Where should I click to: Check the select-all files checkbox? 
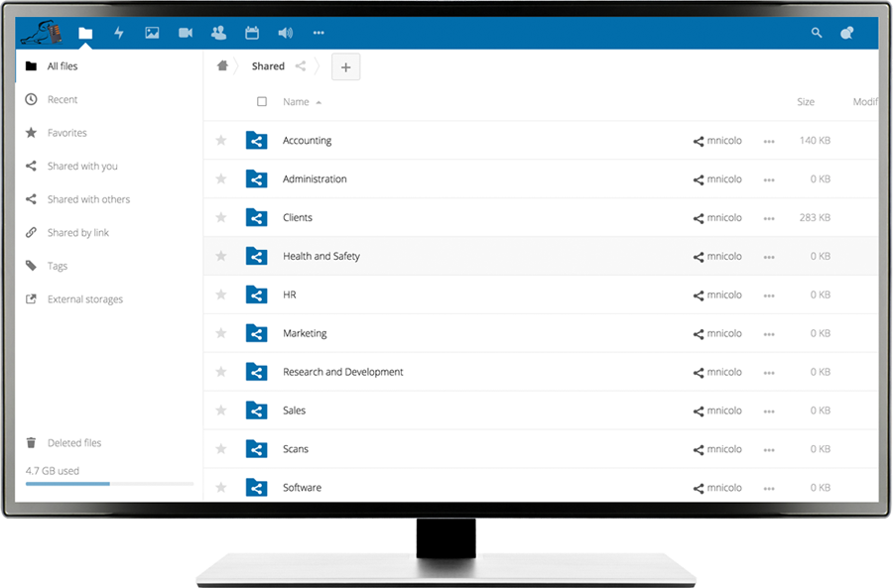pyautogui.click(x=261, y=101)
